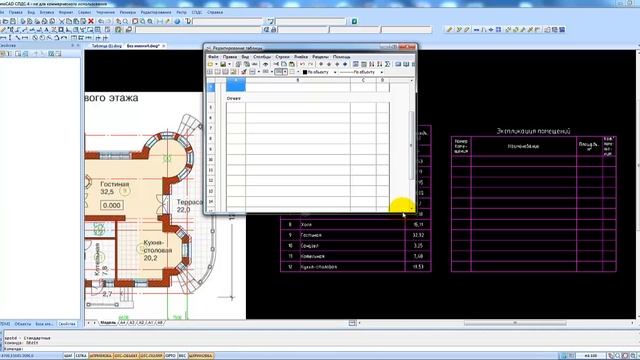640x360 pixels.
Task: Click the black color swatch in table editor
Action: [x=304, y=72]
